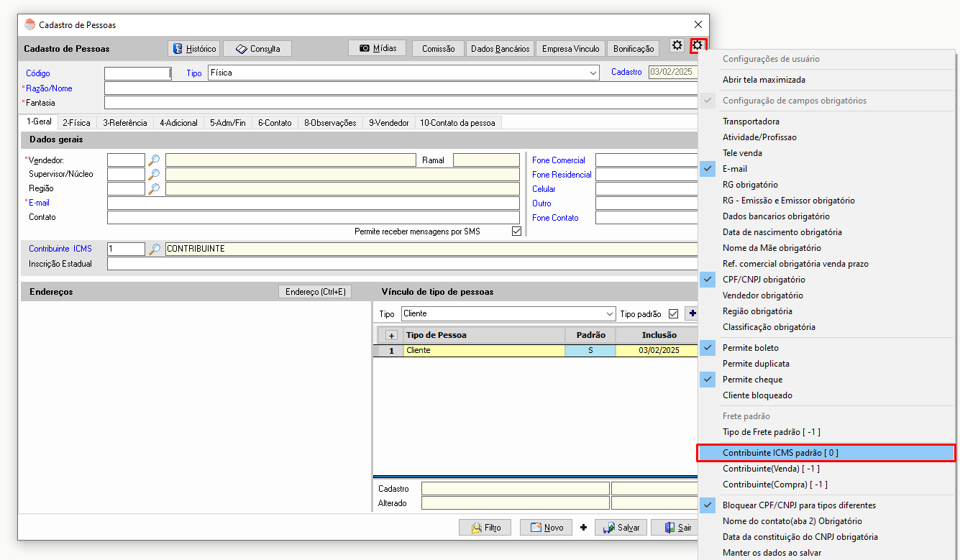Image resolution: width=960 pixels, height=560 pixels.
Task: Enable the Permite duplicata option
Action: coord(826,364)
